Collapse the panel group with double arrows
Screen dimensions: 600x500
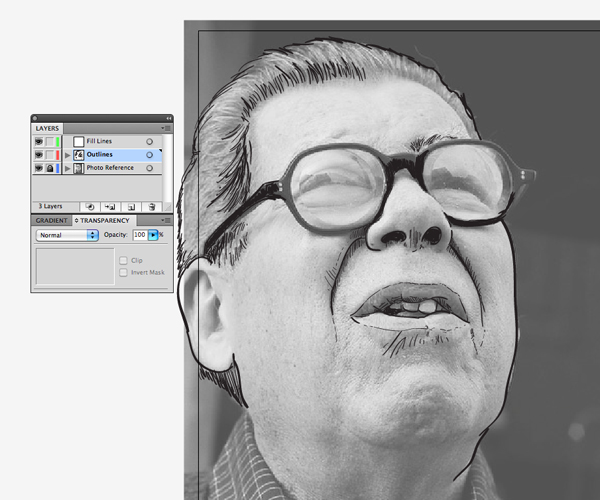pyautogui.click(x=168, y=118)
